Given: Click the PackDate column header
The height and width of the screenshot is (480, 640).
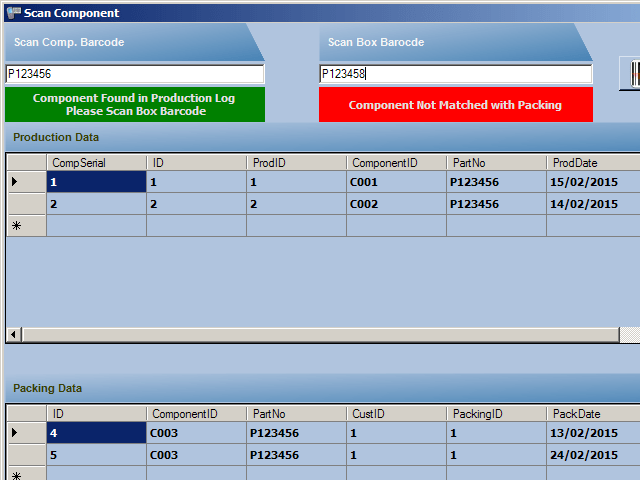Looking at the screenshot, I should pos(592,413).
